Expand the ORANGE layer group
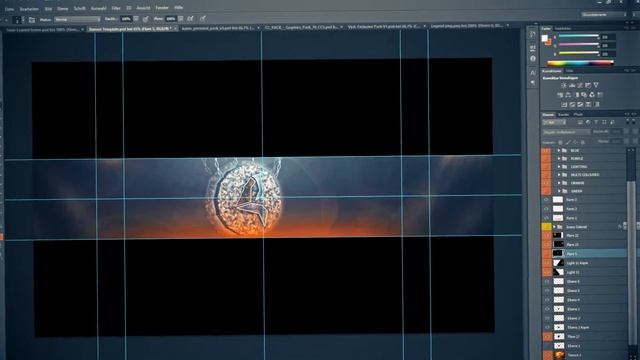 tap(558, 183)
